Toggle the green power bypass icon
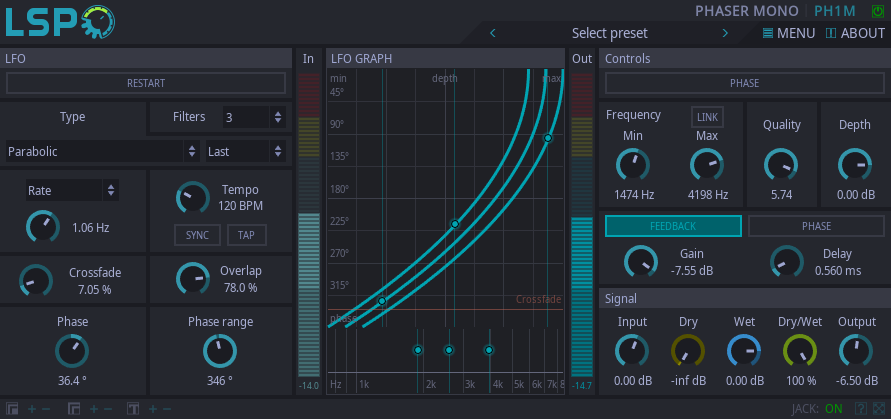Image resolution: width=891 pixels, height=419 pixels. pos(878,11)
